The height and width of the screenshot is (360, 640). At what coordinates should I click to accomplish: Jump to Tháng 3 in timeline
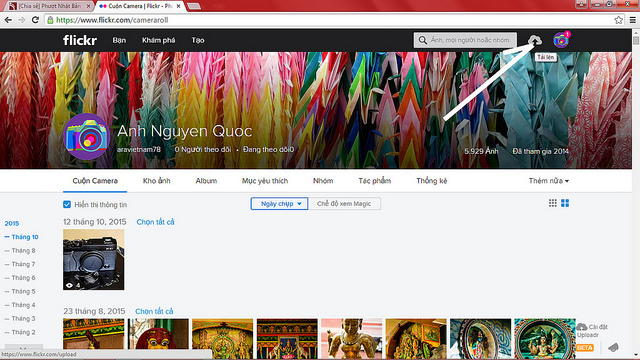click(23, 318)
